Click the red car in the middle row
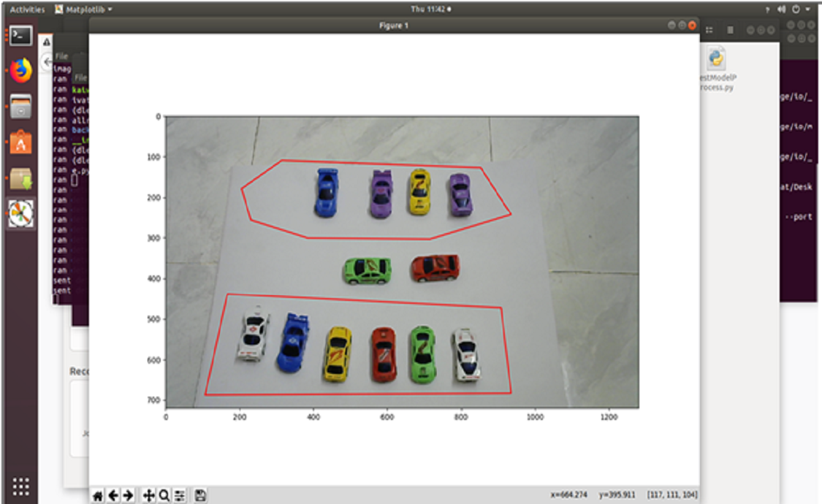The image size is (822, 504). click(435, 268)
